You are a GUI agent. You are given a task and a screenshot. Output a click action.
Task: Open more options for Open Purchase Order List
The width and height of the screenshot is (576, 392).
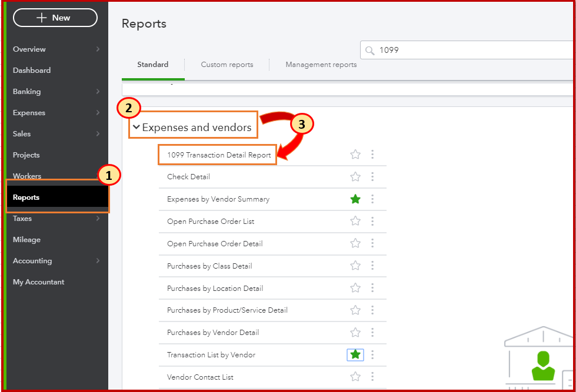click(372, 222)
